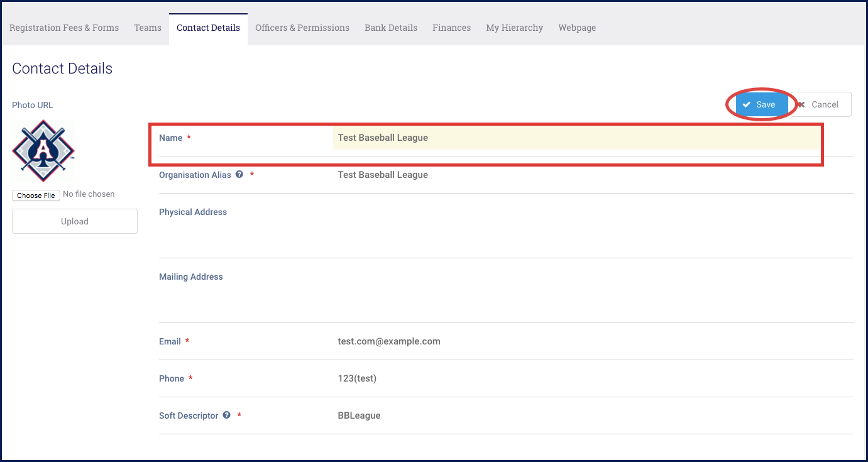Click the "No file chosen" text

point(89,194)
